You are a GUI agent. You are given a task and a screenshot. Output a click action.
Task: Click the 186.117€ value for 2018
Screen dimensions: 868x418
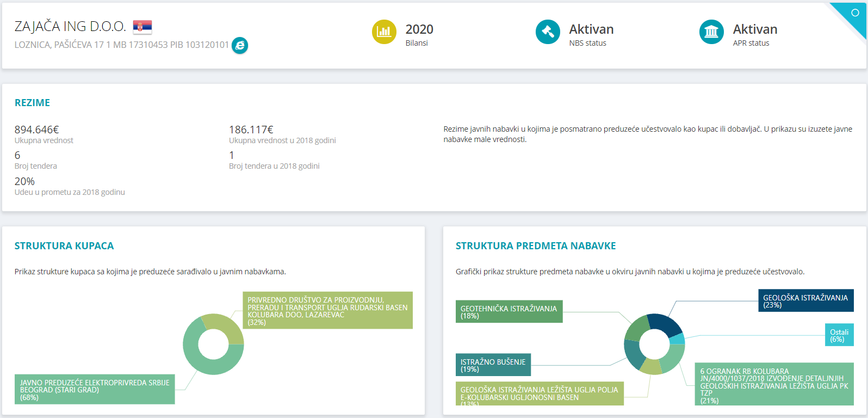click(251, 130)
